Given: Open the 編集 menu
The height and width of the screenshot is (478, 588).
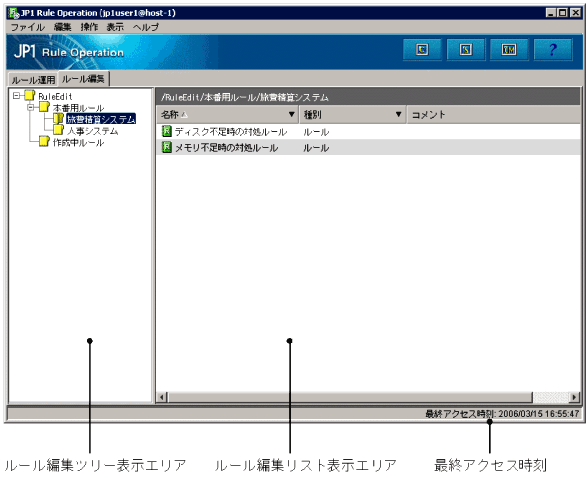Looking at the screenshot, I should (x=62, y=27).
